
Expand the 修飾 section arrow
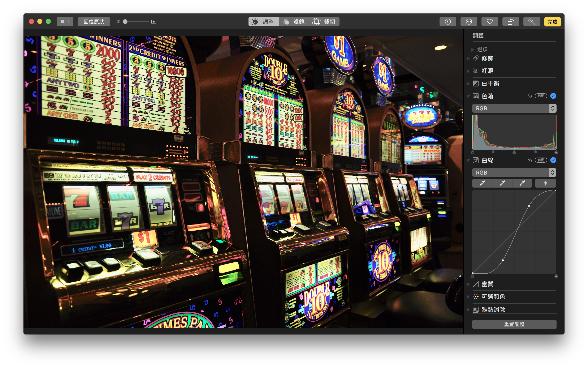468,58
